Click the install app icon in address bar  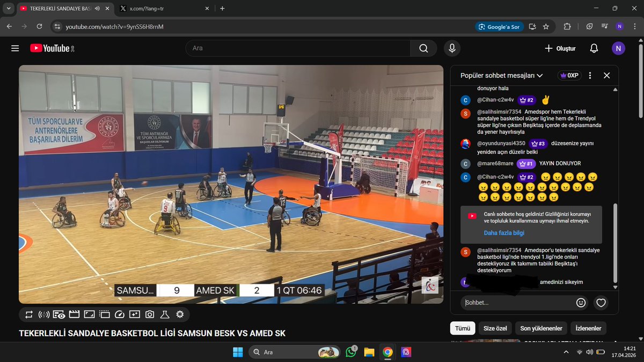click(x=532, y=26)
